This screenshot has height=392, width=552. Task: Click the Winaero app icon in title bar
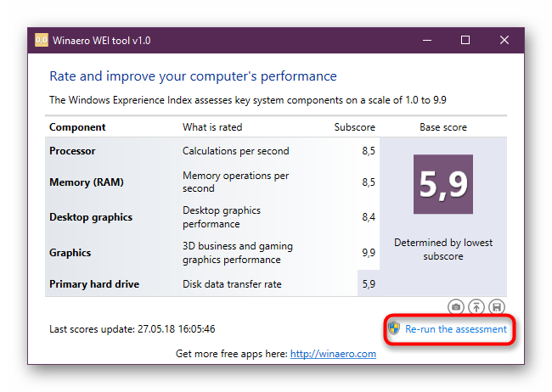tap(42, 40)
